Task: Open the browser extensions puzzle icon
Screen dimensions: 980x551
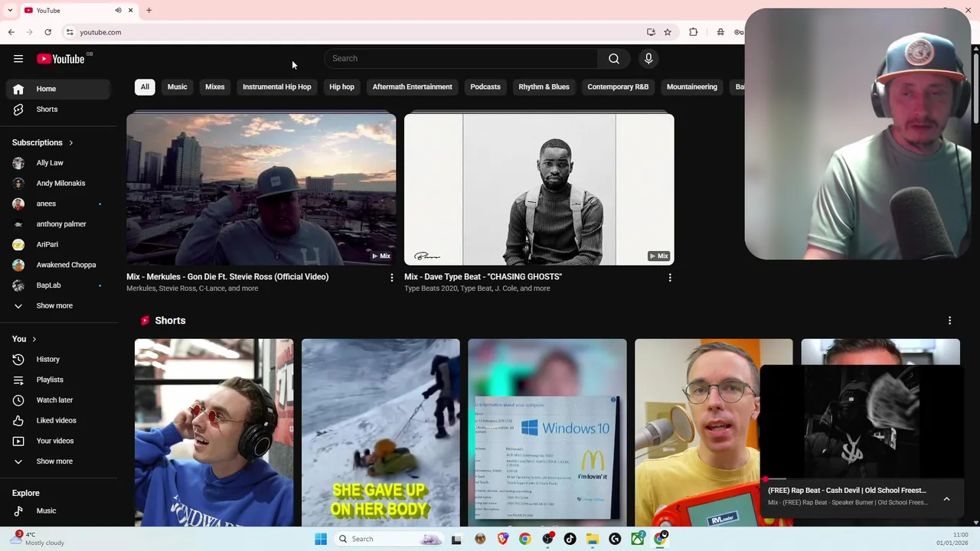Action: [693, 32]
